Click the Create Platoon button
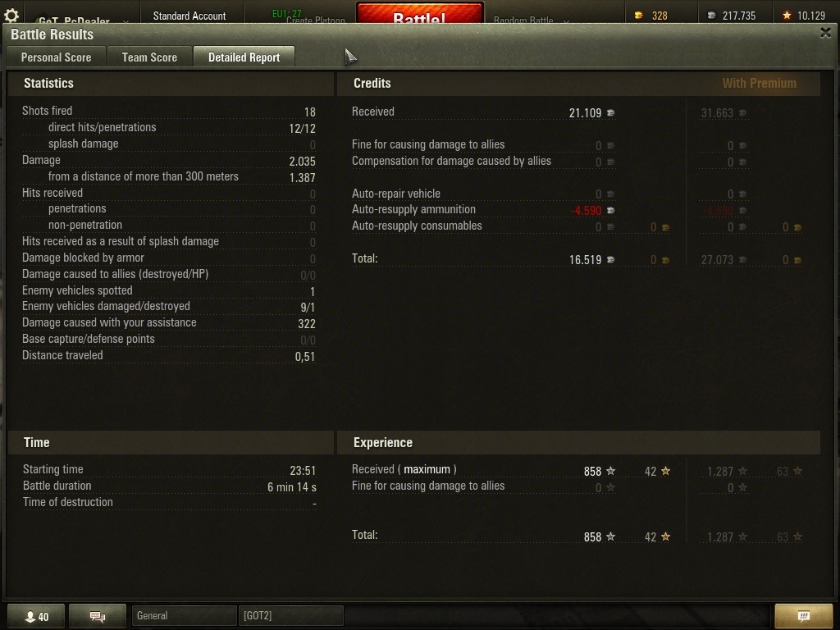 316,21
